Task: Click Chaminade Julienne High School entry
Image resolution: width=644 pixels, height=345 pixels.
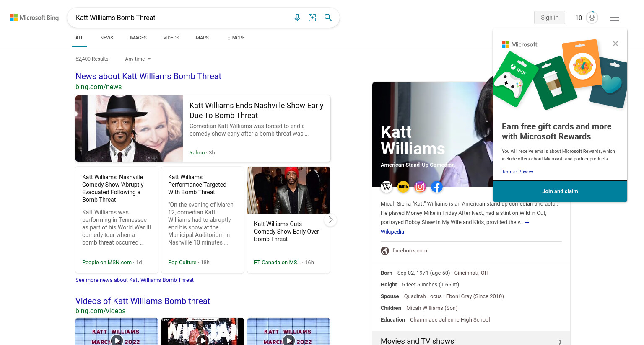Action: pos(450,320)
